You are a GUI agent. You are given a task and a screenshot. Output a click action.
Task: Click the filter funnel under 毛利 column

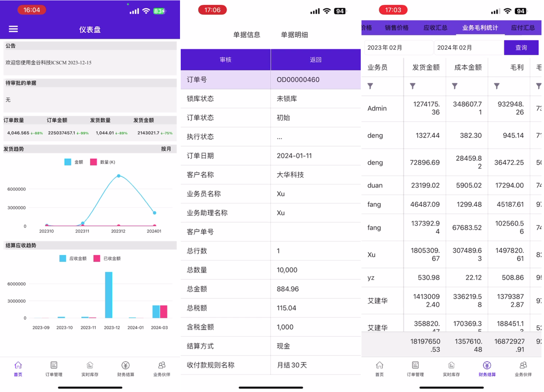497,86
